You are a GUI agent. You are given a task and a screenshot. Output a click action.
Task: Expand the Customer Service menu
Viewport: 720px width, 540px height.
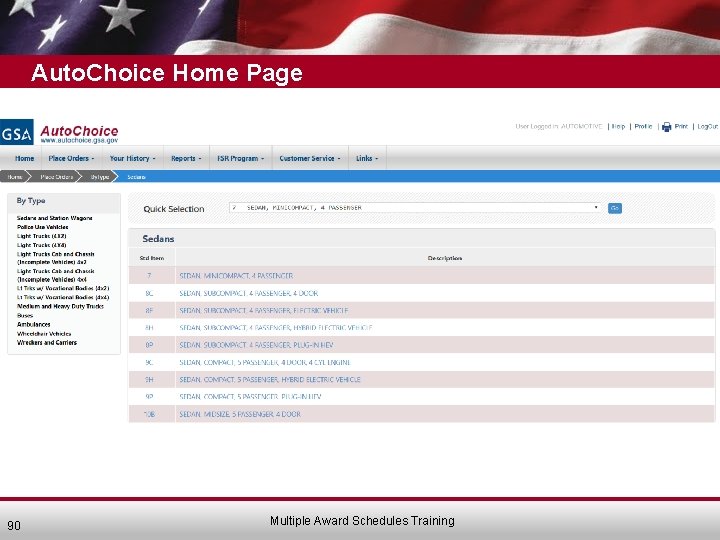(x=310, y=158)
